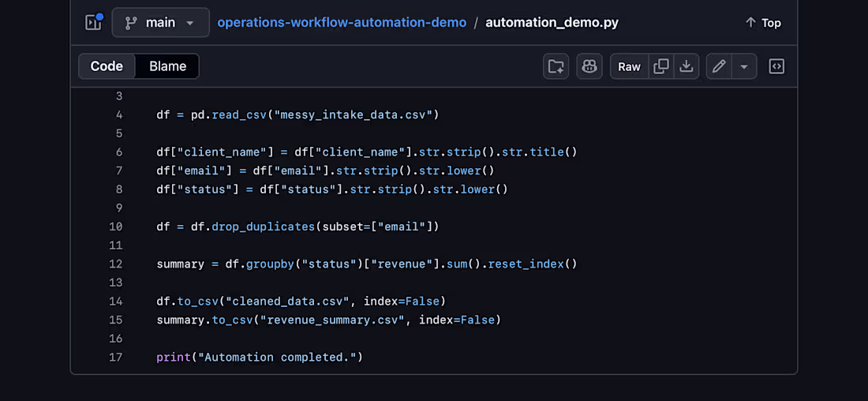Image resolution: width=868 pixels, height=401 pixels.
Task: Open file in Copilot workspace icon
Action: pos(556,66)
